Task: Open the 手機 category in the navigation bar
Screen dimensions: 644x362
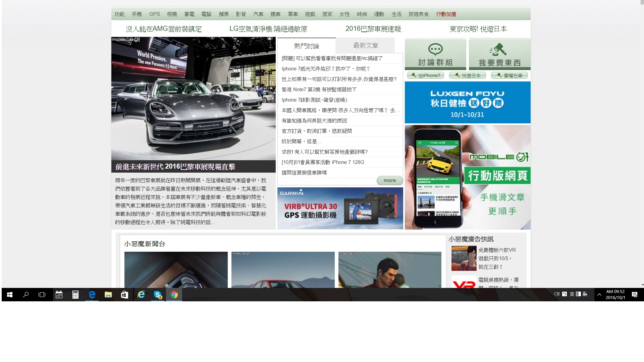Action: click(137, 14)
